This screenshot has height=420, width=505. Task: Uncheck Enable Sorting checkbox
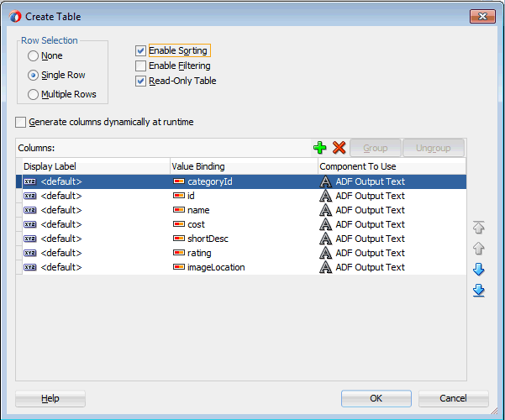140,50
